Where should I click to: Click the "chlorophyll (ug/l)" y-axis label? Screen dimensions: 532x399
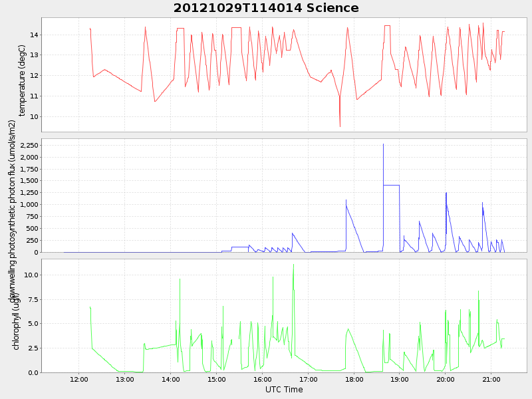coord(15,321)
